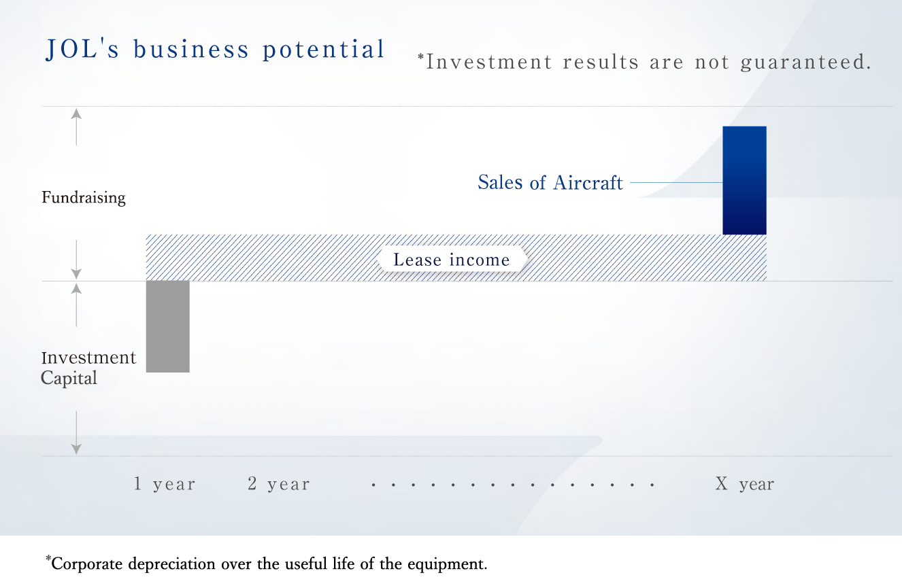Click the up arrow above Fundraising

click(77, 126)
